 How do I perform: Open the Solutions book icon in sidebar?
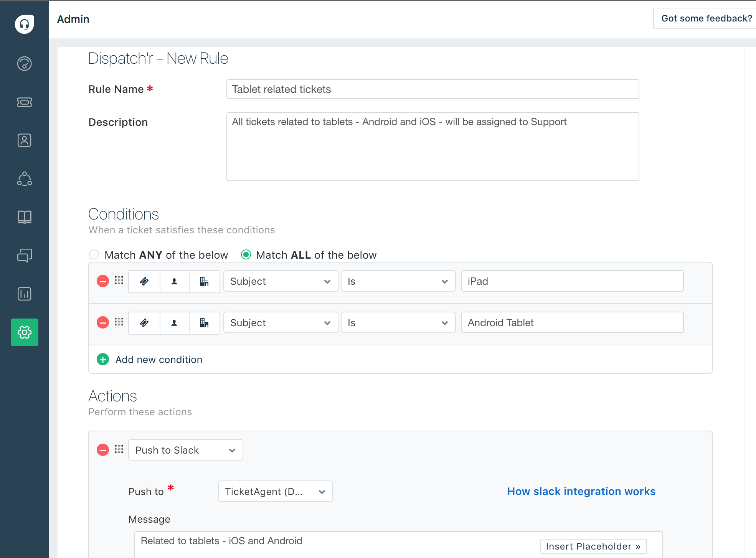pyautogui.click(x=24, y=217)
